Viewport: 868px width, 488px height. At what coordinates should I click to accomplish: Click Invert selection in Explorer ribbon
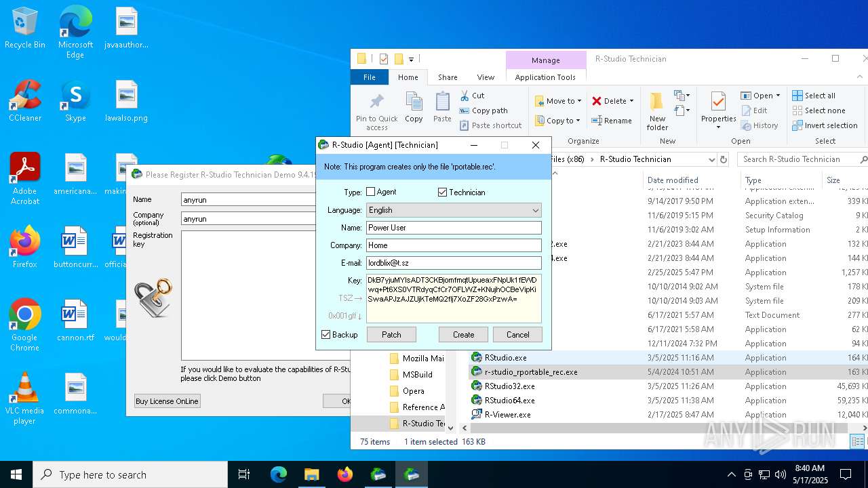tap(825, 125)
